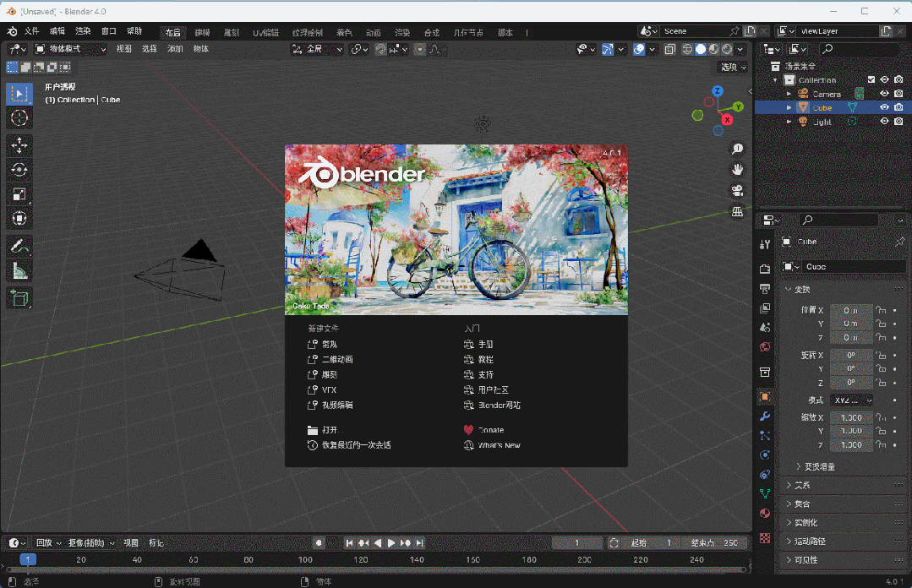
Task: Open the Modifiers wrench tab
Action: click(765, 416)
